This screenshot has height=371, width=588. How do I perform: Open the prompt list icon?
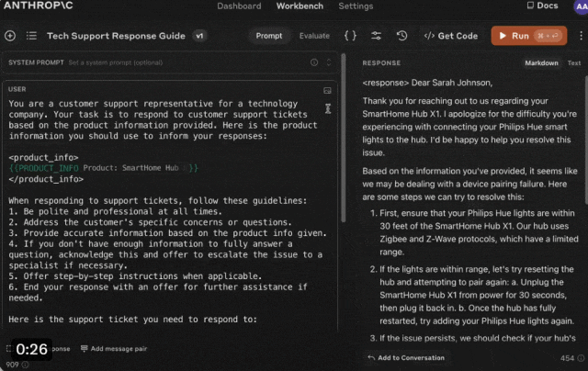click(x=33, y=36)
